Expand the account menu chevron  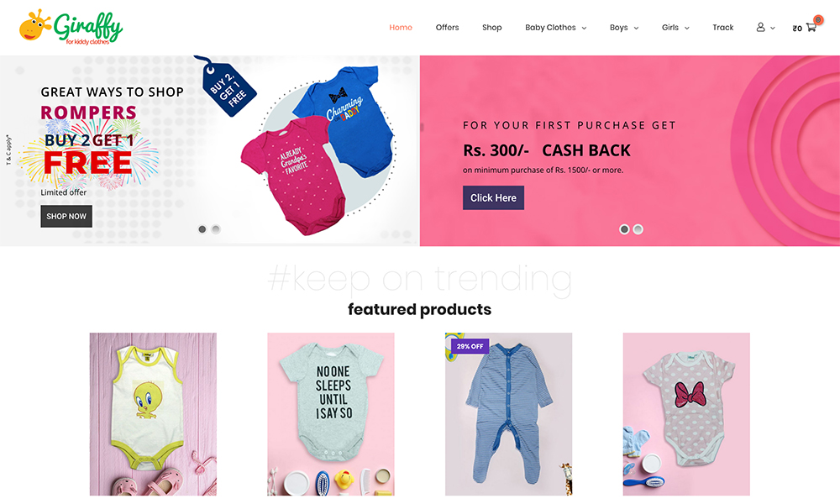(773, 29)
